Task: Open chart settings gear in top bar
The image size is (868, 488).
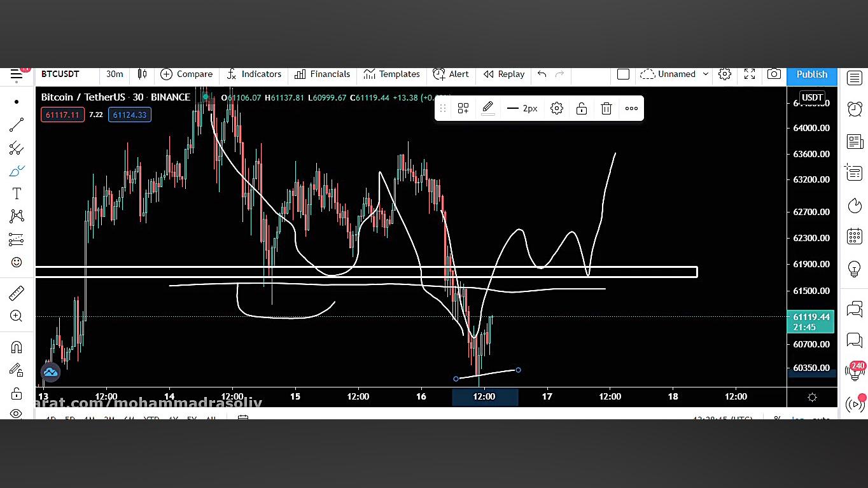Action: [725, 74]
